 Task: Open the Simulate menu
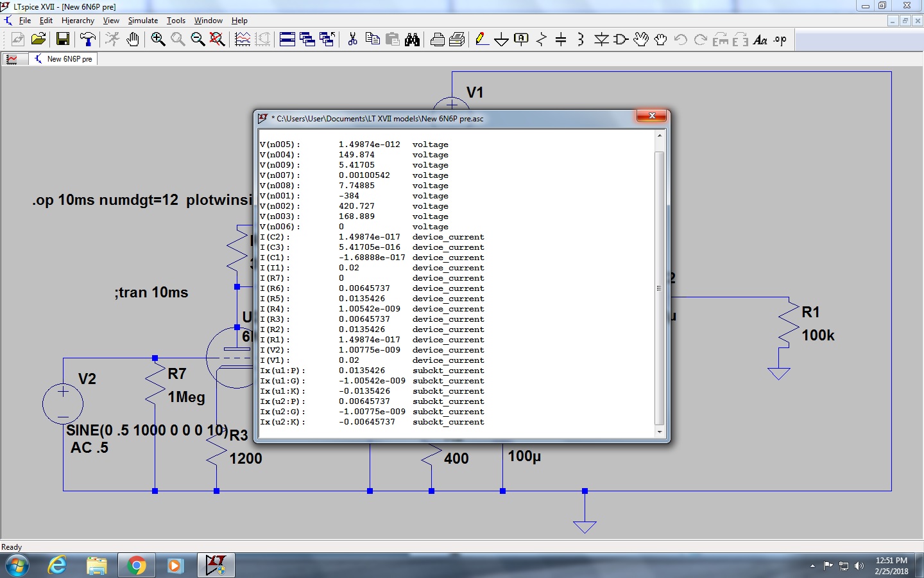(143, 21)
